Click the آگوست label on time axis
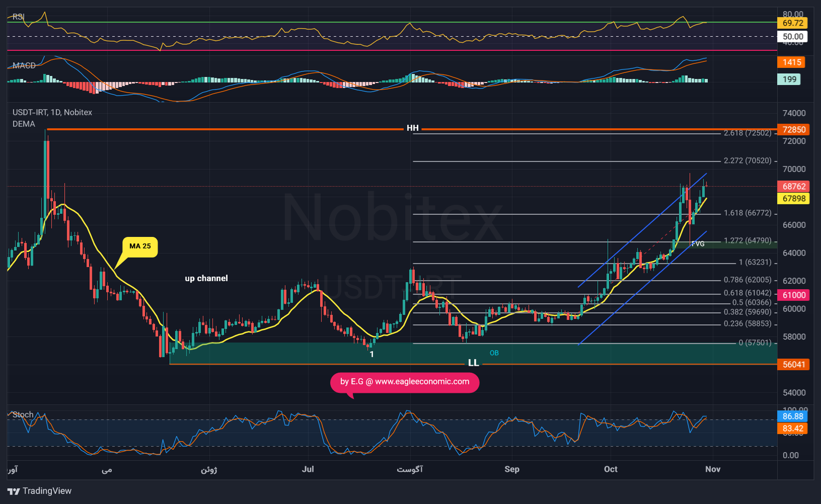 pos(409,470)
